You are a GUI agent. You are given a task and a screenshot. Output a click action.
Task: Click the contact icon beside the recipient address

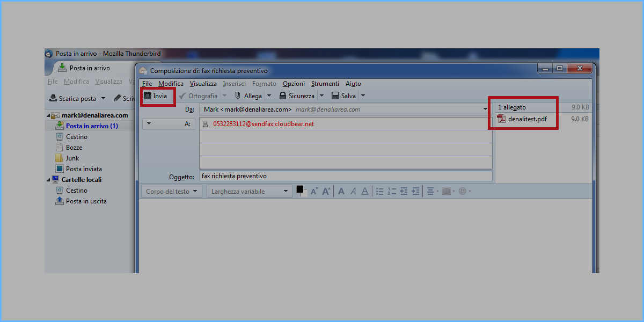click(x=205, y=123)
